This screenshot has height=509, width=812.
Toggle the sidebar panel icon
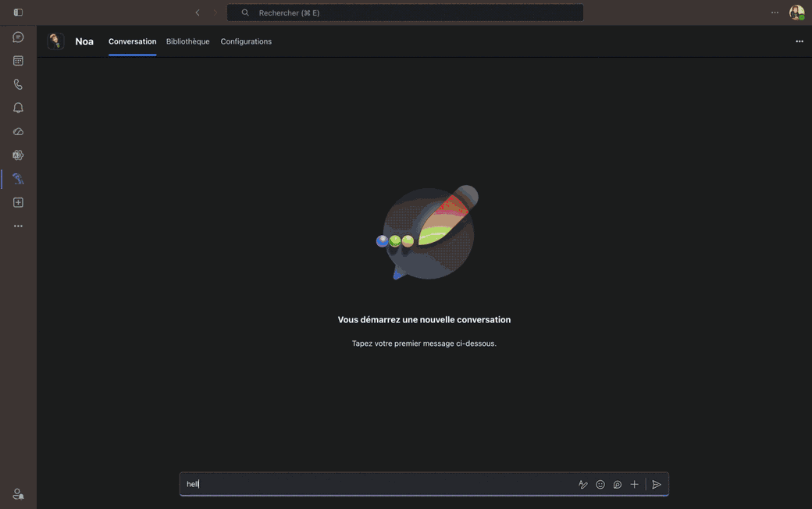pos(18,12)
